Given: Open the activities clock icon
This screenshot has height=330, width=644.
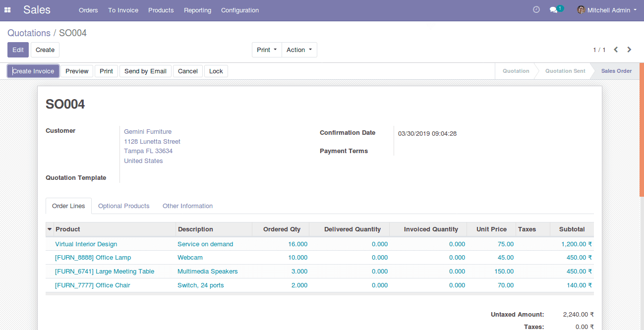Looking at the screenshot, I should (x=536, y=10).
